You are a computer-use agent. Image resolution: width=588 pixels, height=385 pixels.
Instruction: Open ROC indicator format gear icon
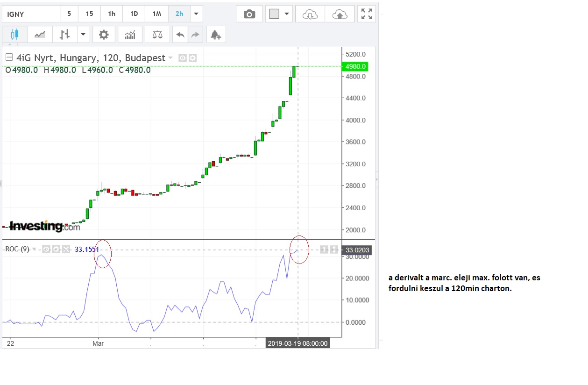click(x=56, y=249)
